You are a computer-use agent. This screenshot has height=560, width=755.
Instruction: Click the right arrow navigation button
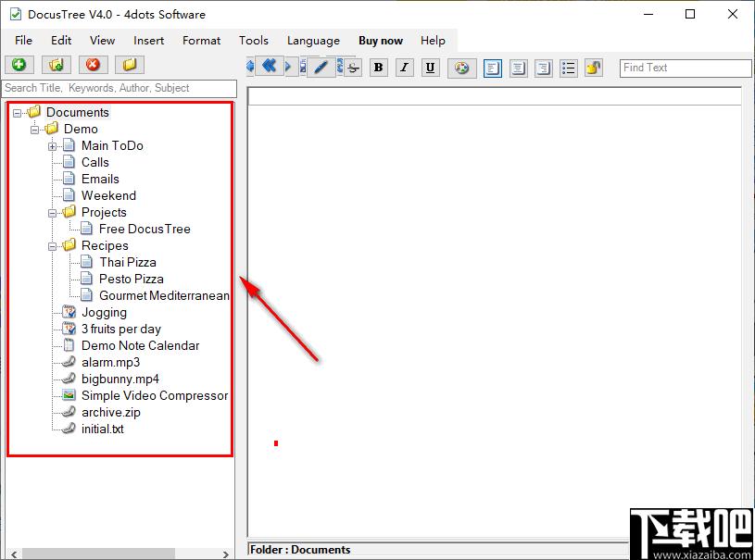pos(288,66)
